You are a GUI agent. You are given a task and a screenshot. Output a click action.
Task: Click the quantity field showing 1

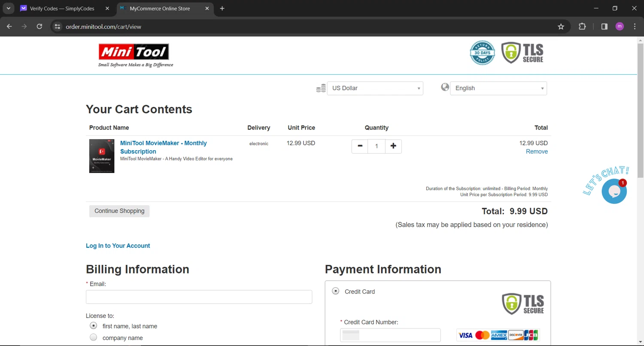[x=377, y=146]
